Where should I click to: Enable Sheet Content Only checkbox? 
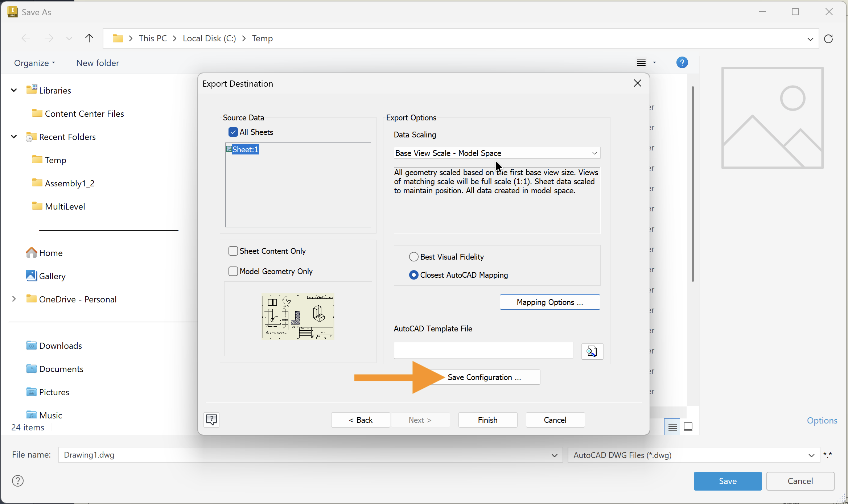click(x=233, y=251)
